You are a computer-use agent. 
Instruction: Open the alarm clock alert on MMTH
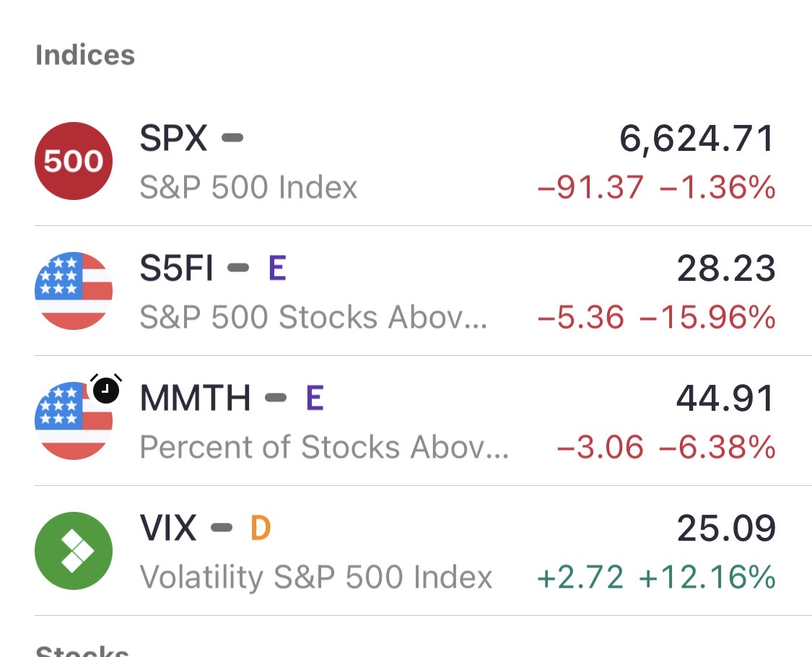[106, 390]
